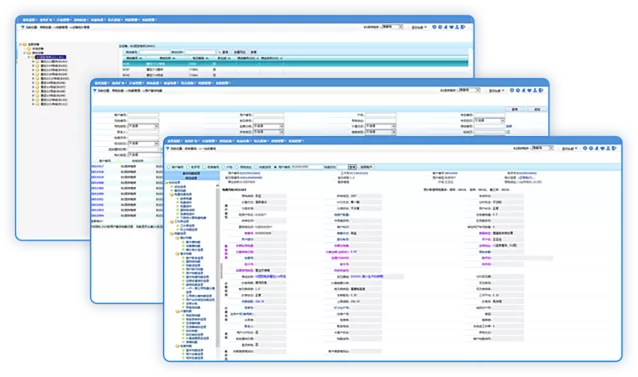Click the search button beside the back window's filter inputs
This screenshot has height=377, width=638.
point(223,52)
